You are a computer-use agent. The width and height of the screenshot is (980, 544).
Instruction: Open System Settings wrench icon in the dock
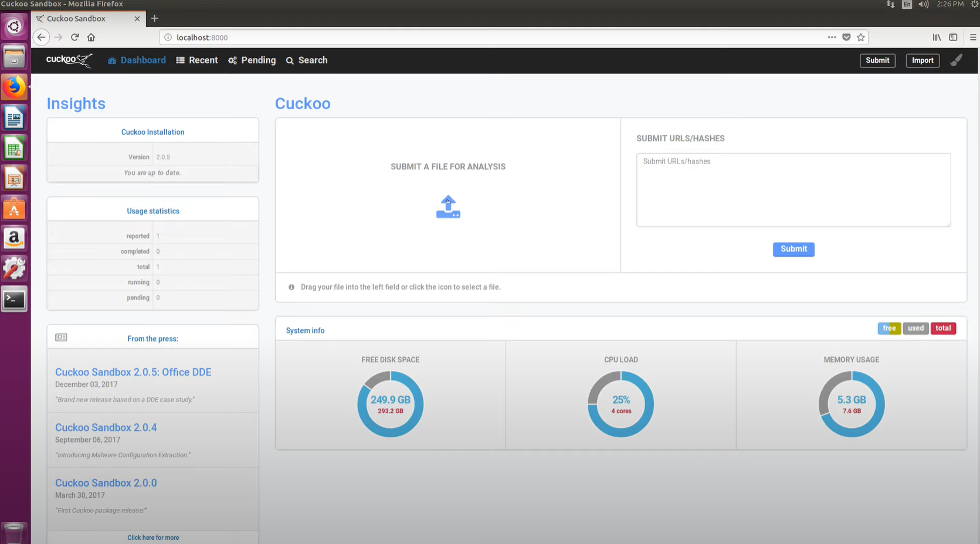coord(14,268)
